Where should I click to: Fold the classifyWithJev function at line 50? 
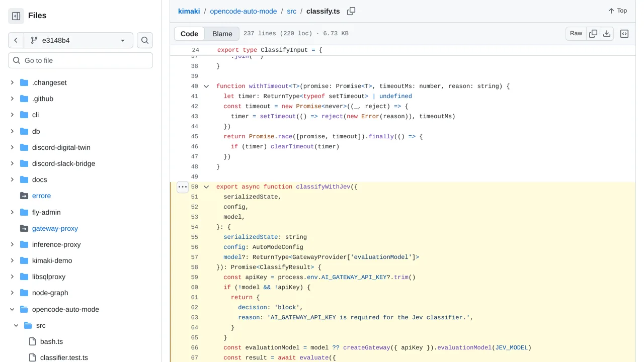206,187
